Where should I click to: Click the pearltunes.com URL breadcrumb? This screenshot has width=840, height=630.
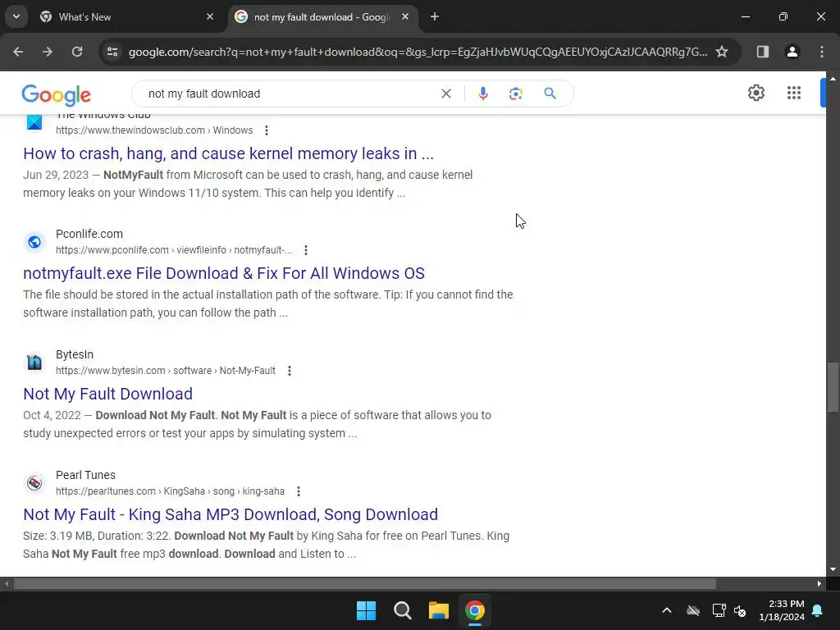point(170,491)
